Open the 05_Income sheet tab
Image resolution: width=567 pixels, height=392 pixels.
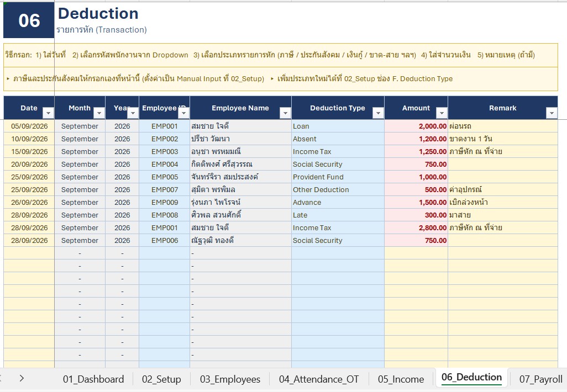click(x=401, y=379)
